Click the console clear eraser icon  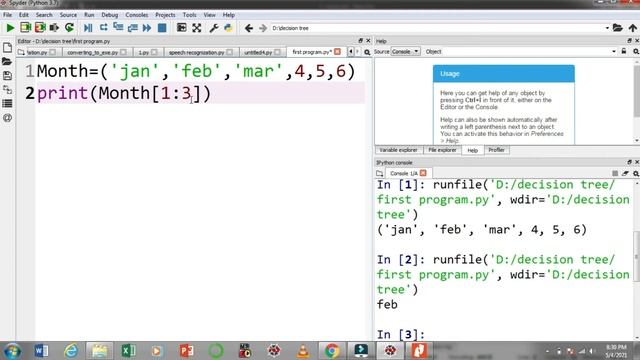[x=625, y=173]
